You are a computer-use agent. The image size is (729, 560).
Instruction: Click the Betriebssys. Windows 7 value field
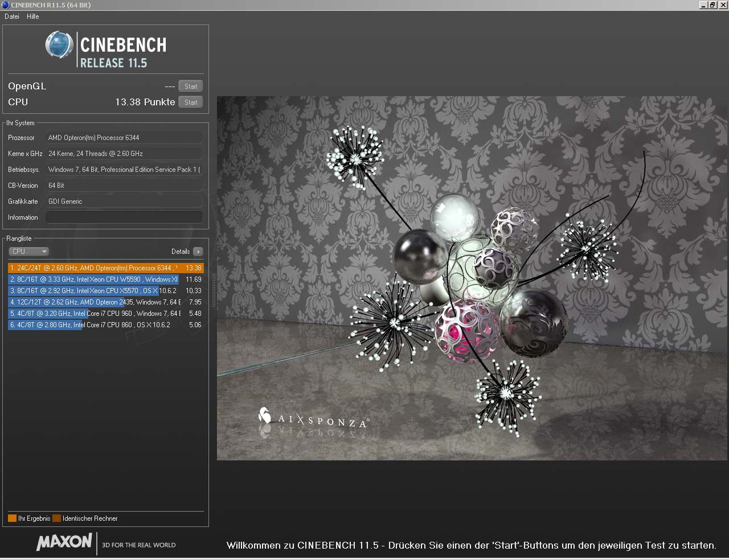124,170
